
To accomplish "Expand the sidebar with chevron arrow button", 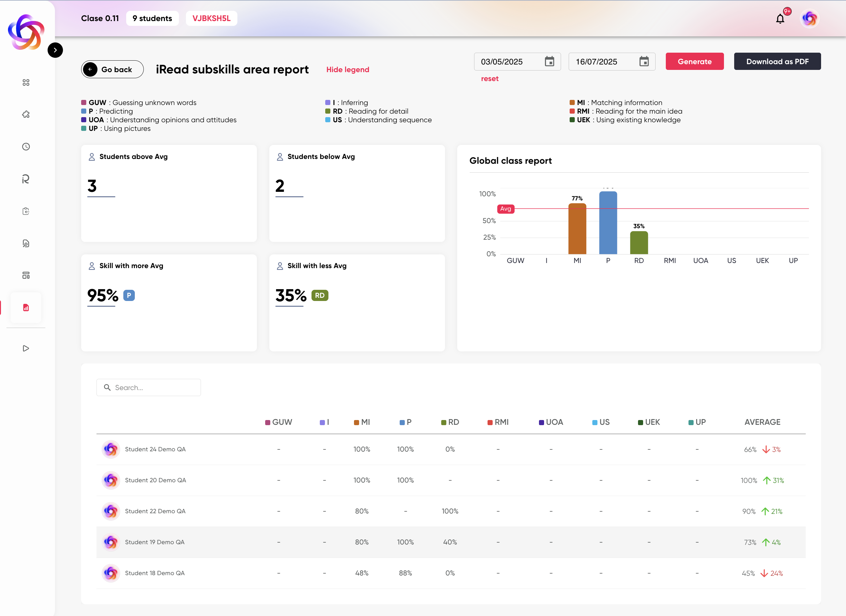I will [x=55, y=50].
